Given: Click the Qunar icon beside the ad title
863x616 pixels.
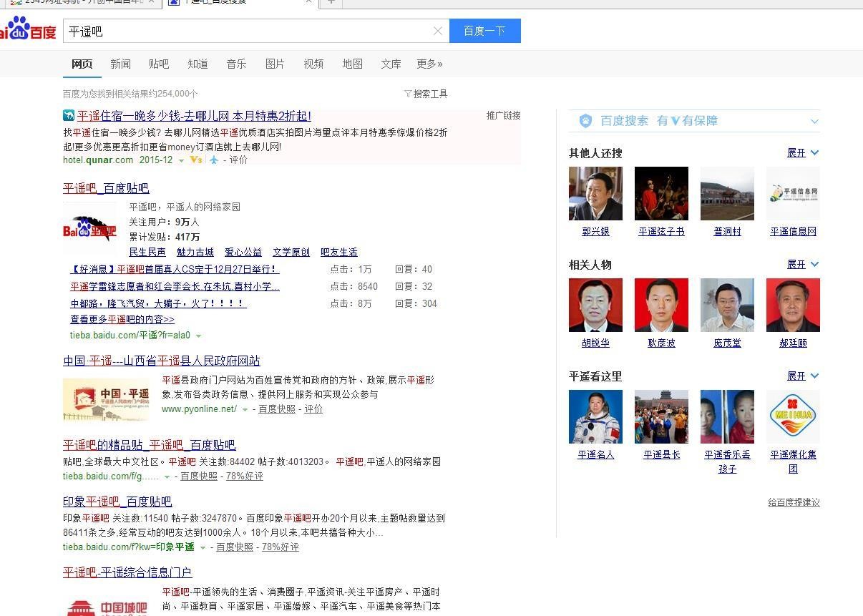Looking at the screenshot, I should [x=69, y=115].
